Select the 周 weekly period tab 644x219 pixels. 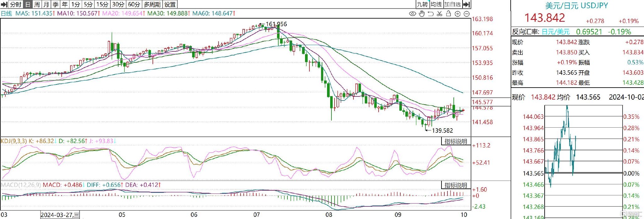[37, 4]
